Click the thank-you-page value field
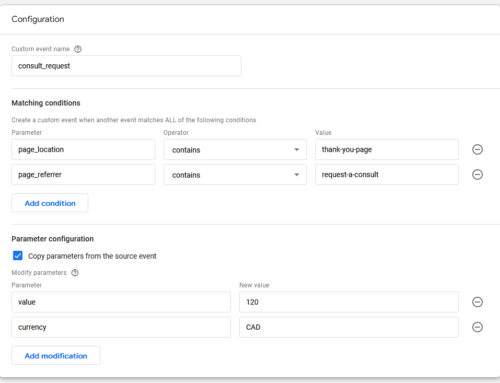Image resolution: width=500 pixels, height=383 pixels. (387, 150)
